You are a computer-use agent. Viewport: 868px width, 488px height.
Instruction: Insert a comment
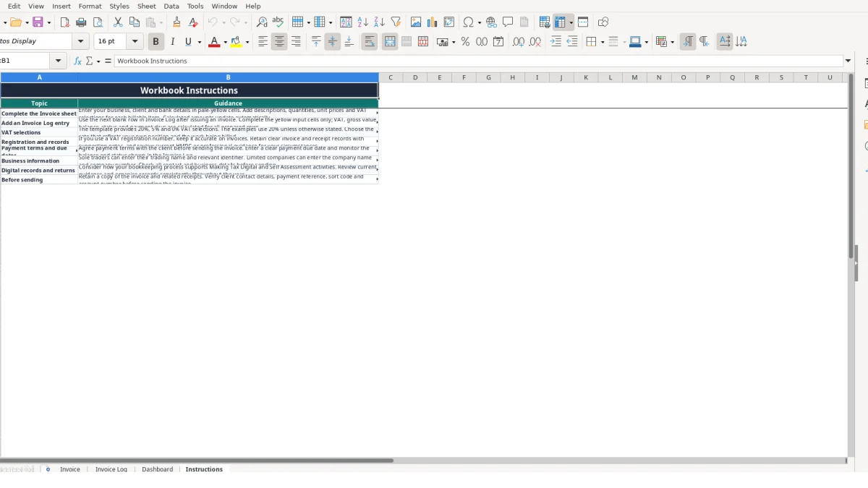click(508, 22)
